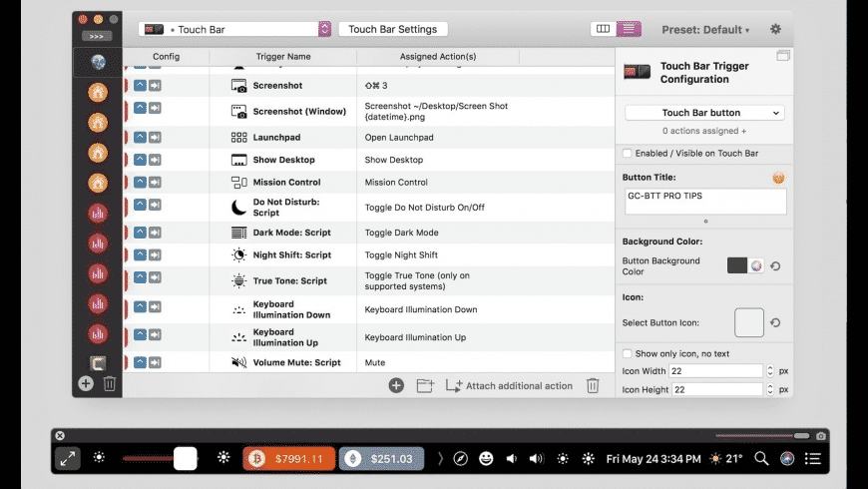Open the gear settings icon beside Preset
This screenshot has width=868, height=489.
pos(775,29)
